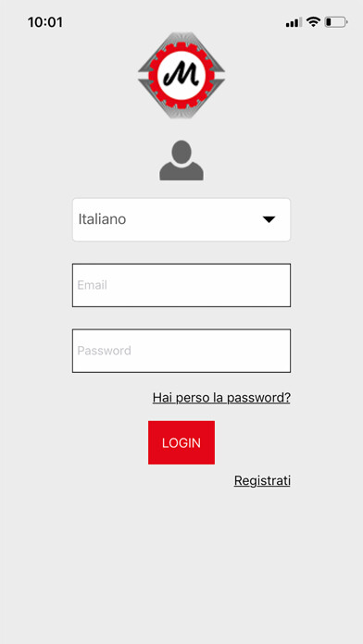Tap the red gear M logo
Viewport: 363px width, 644px height.
[x=181, y=75]
